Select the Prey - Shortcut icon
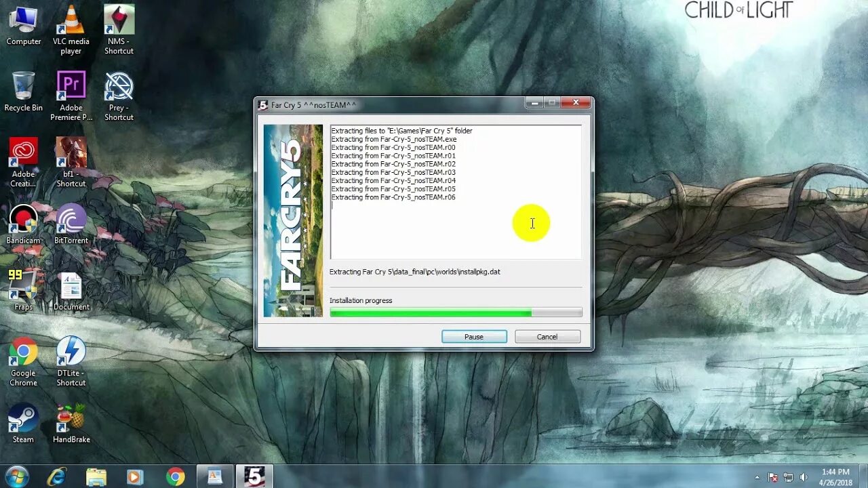 point(119,96)
